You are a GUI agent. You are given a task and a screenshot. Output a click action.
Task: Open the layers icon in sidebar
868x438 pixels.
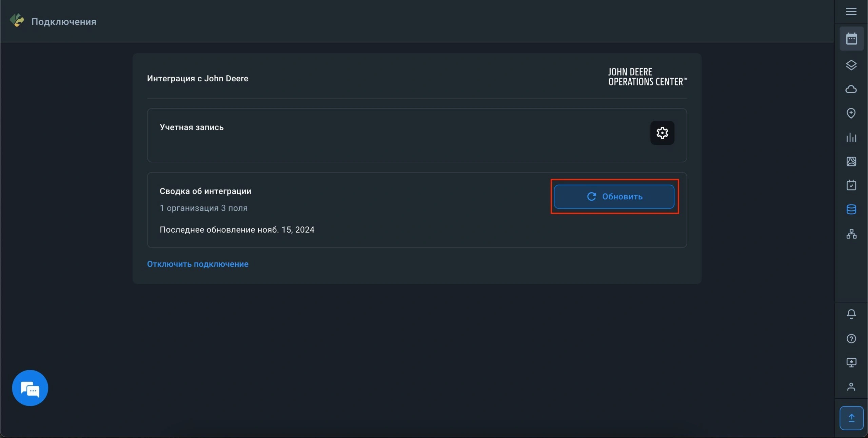tap(851, 65)
